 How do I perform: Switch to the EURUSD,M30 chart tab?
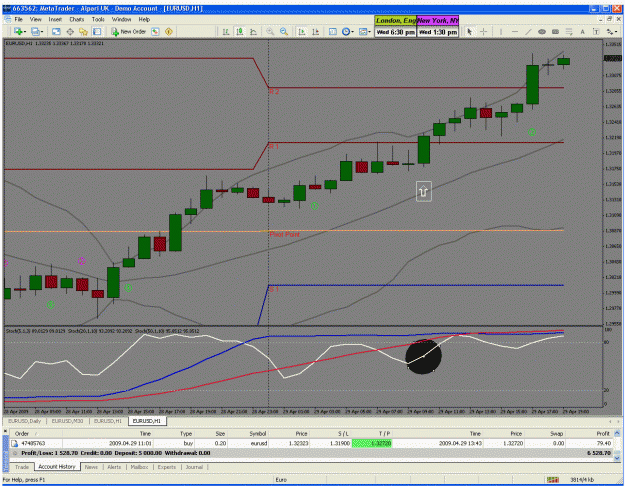pyautogui.click(x=67, y=421)
